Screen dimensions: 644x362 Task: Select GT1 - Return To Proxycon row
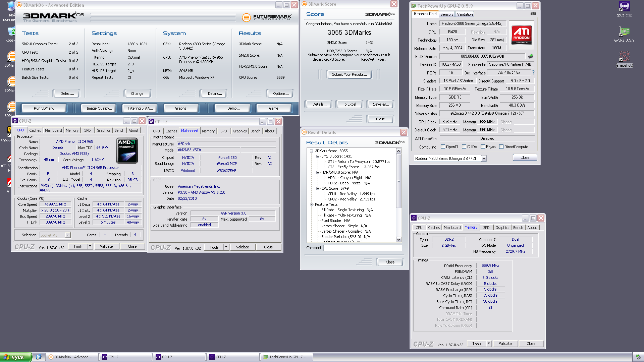359,162
